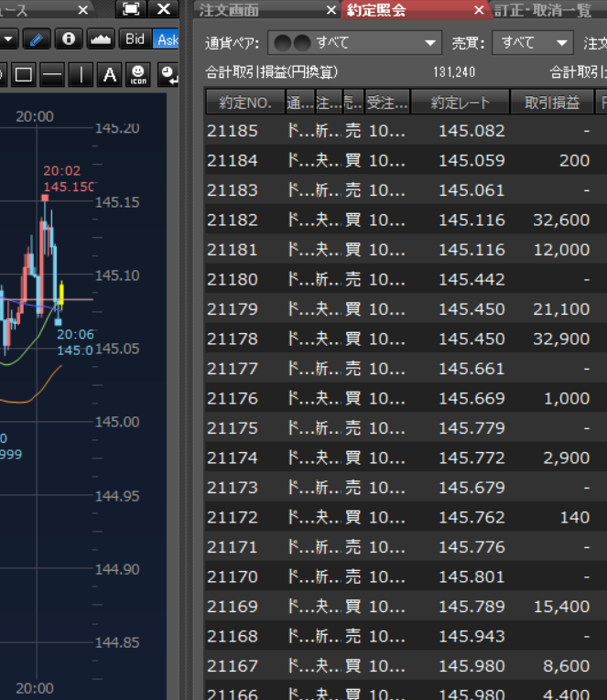607x700 pixels.
Task: Select the pencil drawing tool
Action: [x=36, y=39]
